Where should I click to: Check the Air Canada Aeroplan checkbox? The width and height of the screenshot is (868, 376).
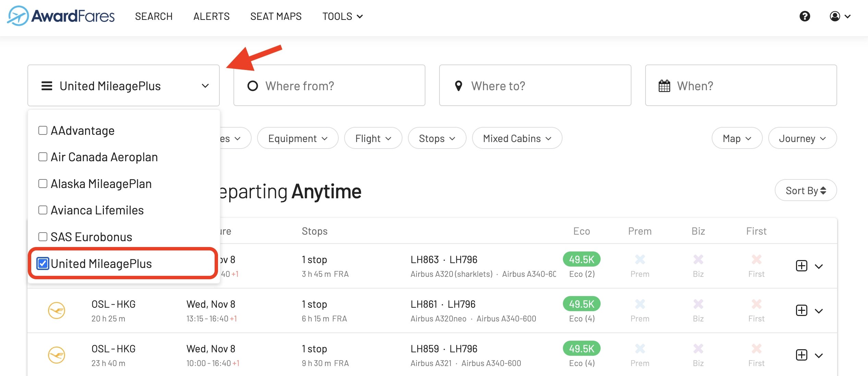coord(43,157)
